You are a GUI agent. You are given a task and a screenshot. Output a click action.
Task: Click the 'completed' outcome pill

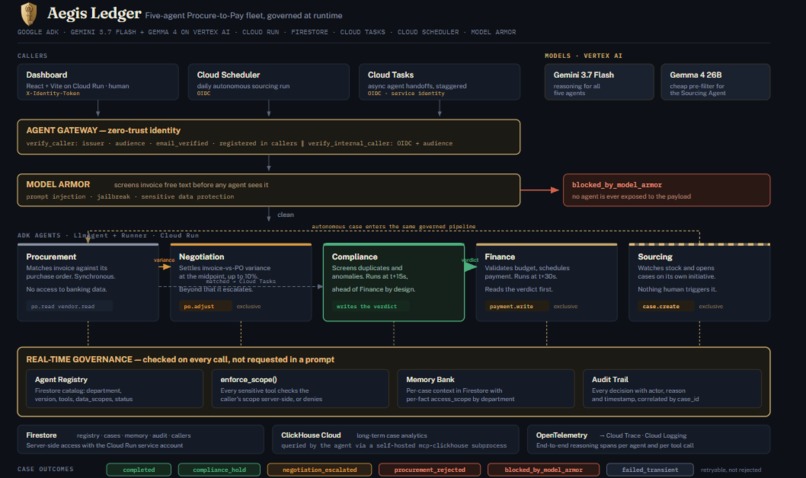pyautogui.click(x=139, y=470)
